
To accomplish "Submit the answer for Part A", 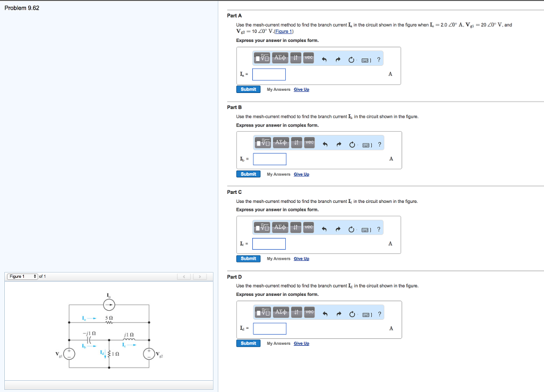I will tap(248, 89).
